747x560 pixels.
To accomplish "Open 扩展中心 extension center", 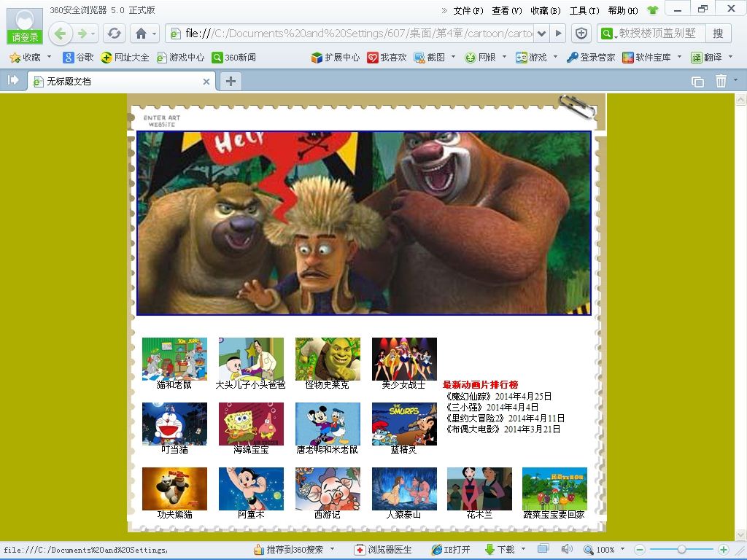I will pos(336,58).
